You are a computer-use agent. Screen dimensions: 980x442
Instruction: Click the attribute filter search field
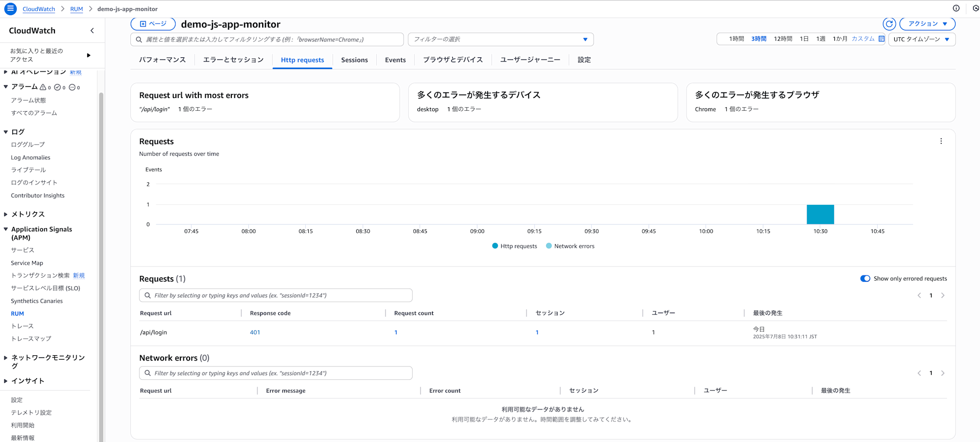coord(267,39)
